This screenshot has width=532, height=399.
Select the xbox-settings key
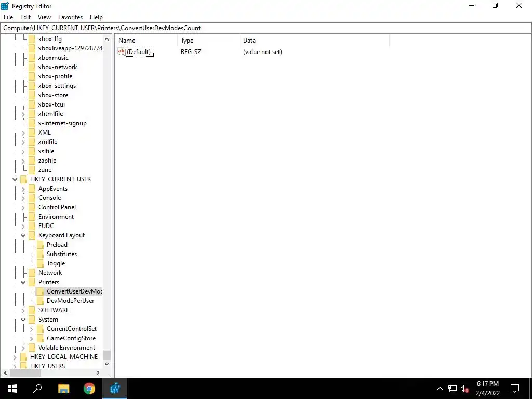pyautogui.click(x=57, y=86)
